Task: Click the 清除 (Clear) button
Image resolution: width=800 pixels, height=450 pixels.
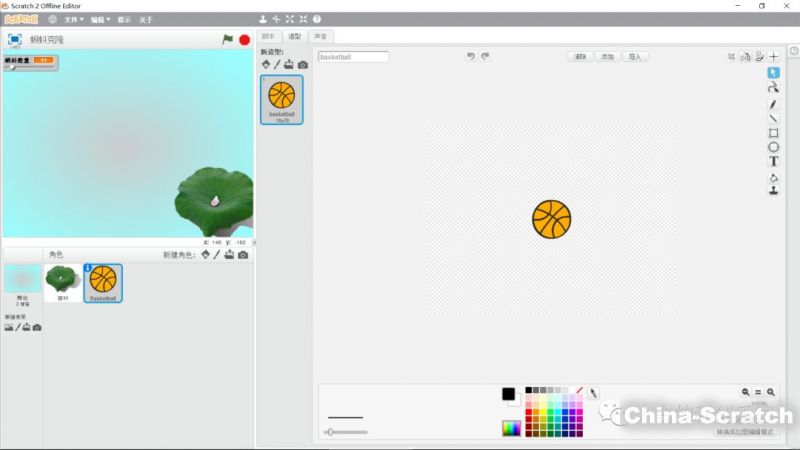Action: (x=580, y=57)
